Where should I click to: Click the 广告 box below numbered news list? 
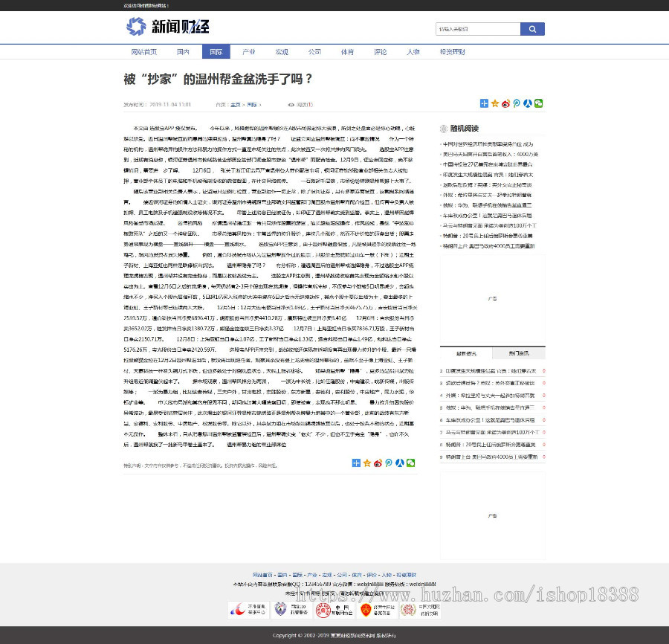(x=492, y=515)
